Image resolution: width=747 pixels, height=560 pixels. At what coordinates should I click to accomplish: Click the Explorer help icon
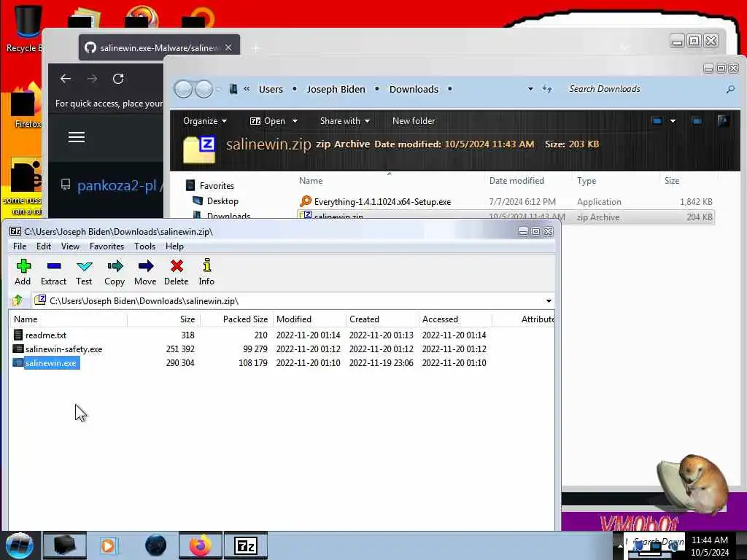coord(723,121)
